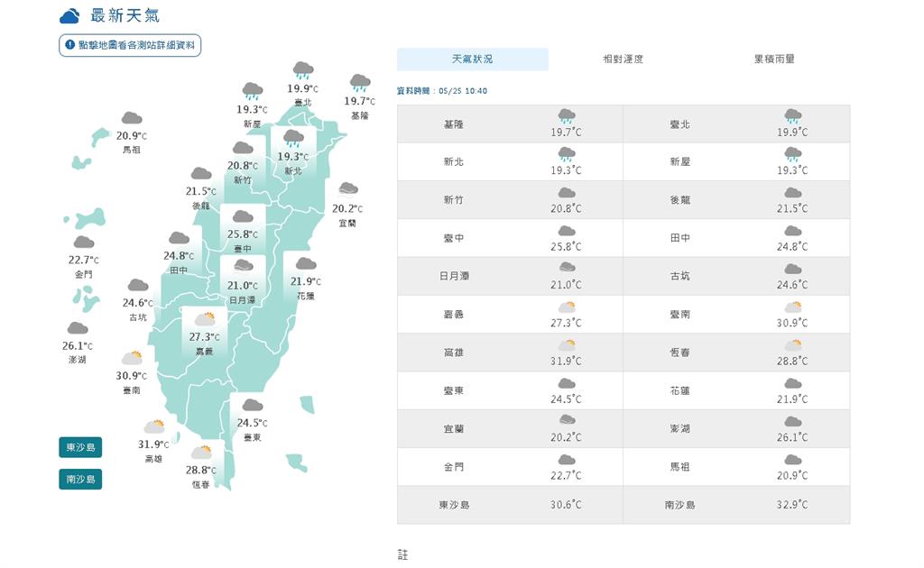The height and width of the screenshot is (568, 924).
Task: Select 田中 in the weather table
Action: point(679,238)
